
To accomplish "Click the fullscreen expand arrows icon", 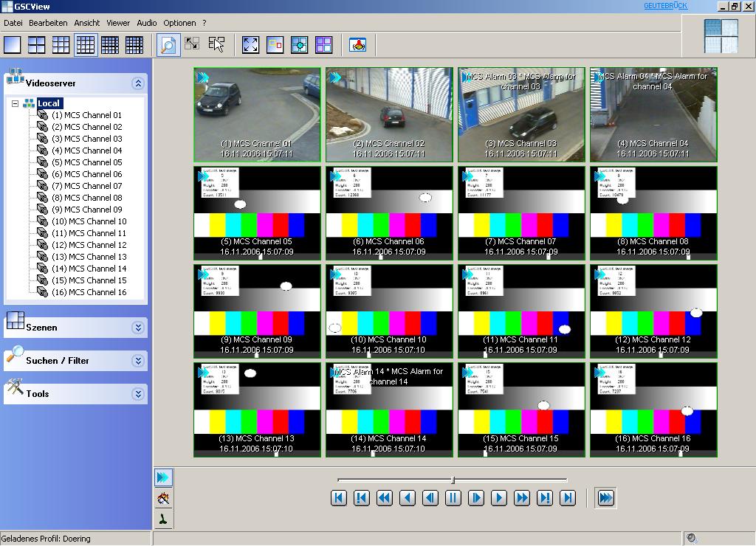I will coord(251,45).
